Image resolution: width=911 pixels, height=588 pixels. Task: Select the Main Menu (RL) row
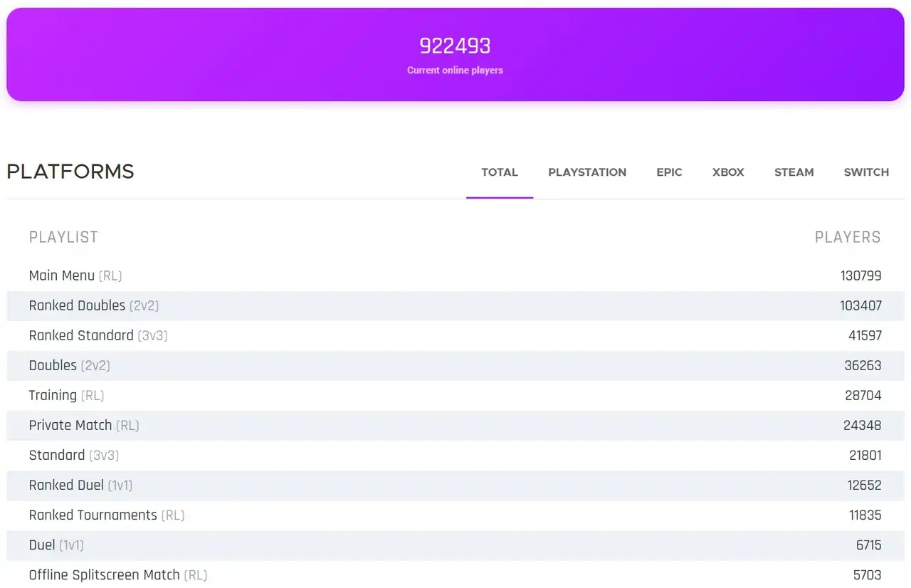point(455,275)
